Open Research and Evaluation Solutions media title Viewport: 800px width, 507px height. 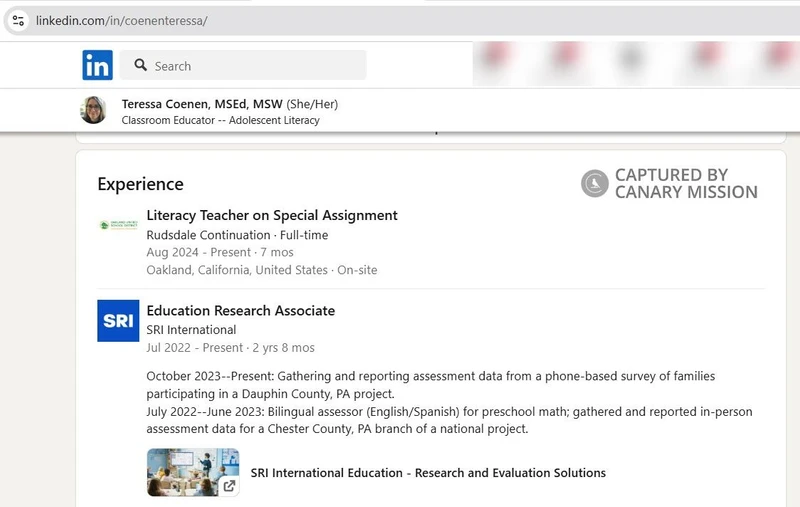pos(428,473)
